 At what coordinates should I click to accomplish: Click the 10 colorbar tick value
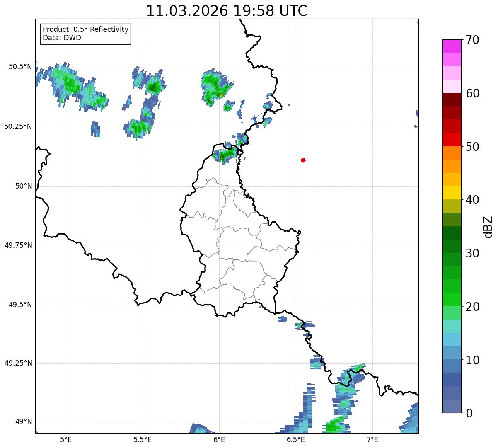tap(472, 360)
